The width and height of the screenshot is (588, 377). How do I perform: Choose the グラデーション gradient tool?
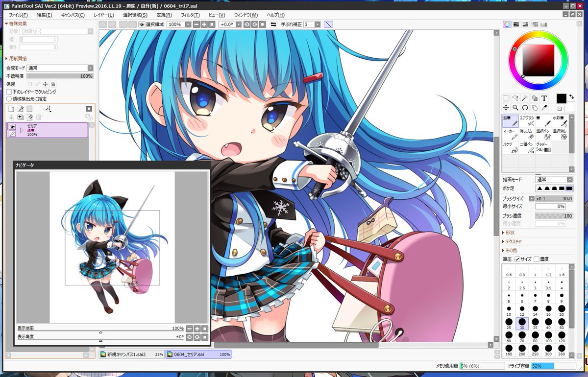coord(543,147)
